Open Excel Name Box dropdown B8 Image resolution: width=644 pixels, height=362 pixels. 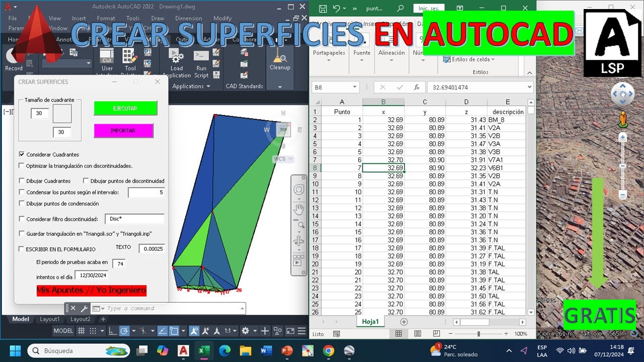tap(354, 87)
